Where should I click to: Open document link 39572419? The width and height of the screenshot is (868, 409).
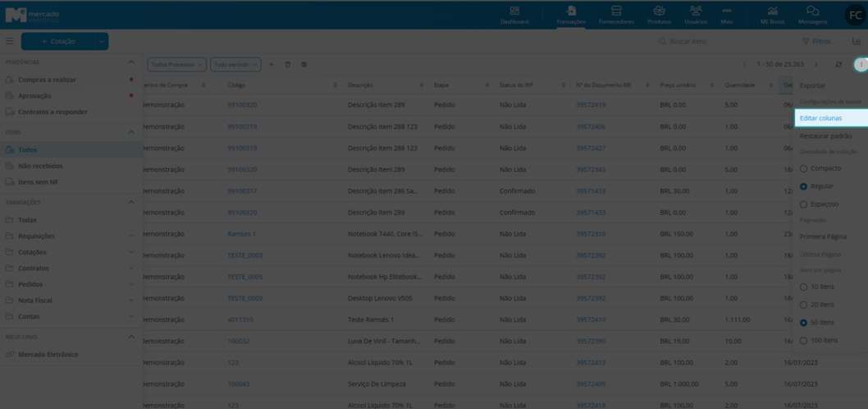[591, 105]
